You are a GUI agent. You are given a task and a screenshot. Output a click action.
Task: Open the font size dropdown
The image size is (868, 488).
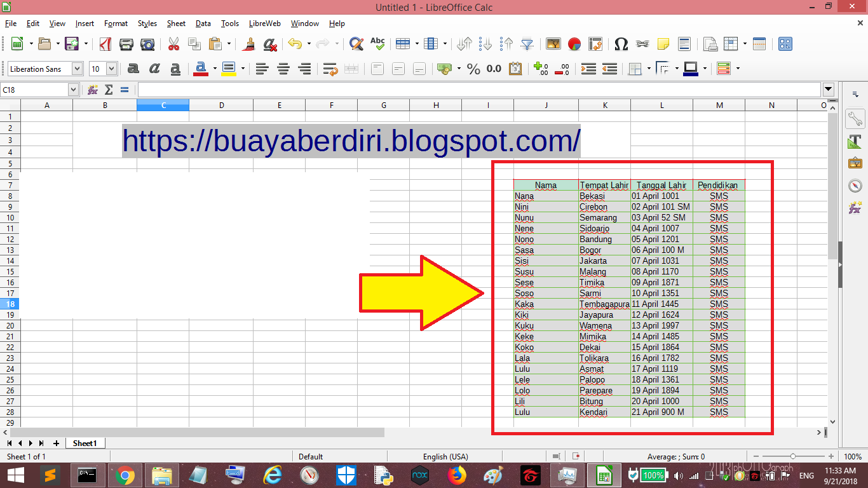pos(112,69)
